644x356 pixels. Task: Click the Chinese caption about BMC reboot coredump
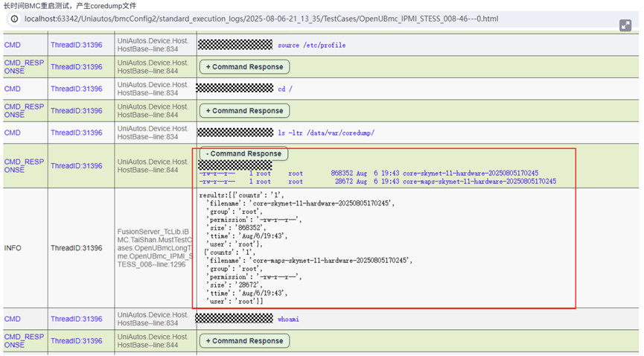coord(70,6)
